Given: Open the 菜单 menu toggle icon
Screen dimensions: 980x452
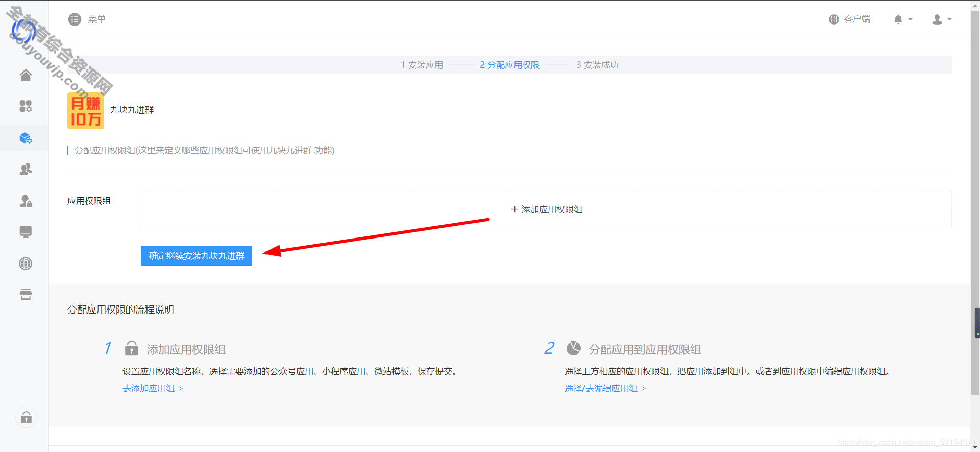Looking at the screenshot, I should [x=75, y=19].
